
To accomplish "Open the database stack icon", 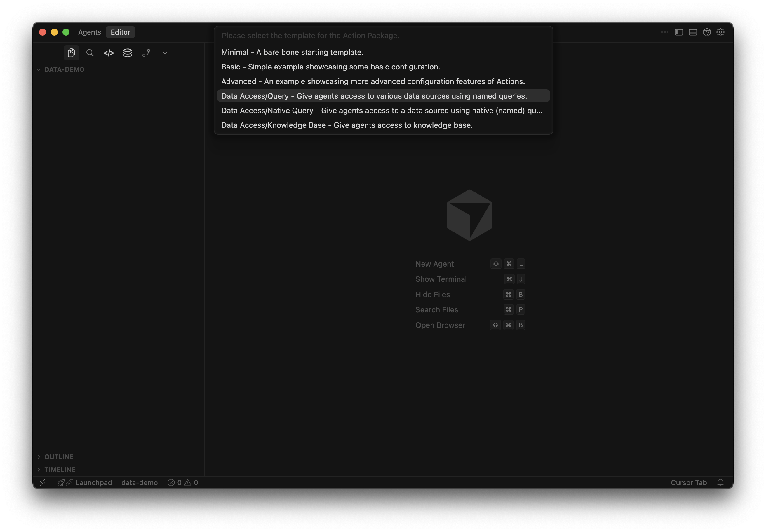I will tap(128, 53).
